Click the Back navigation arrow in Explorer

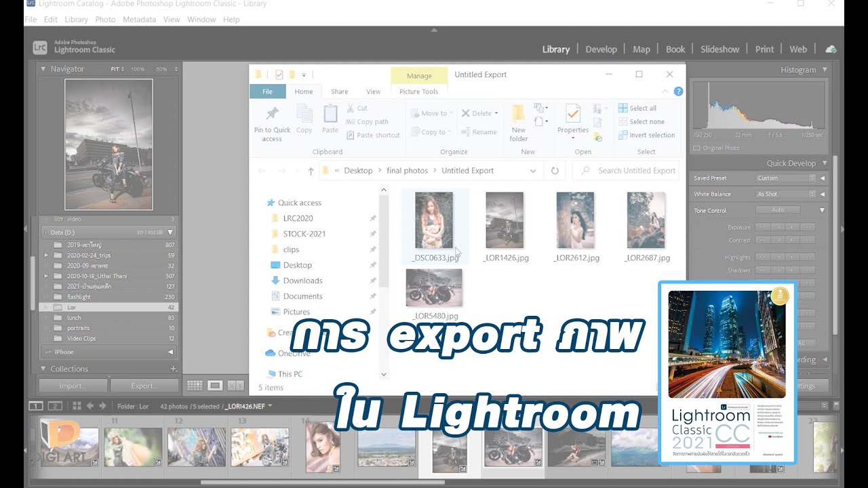tap(262, 171)
